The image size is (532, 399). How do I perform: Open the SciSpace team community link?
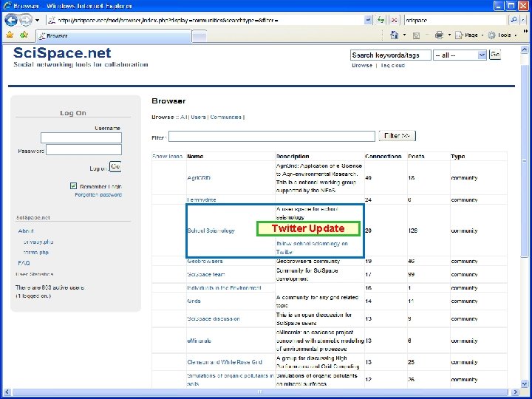point(206,274)
